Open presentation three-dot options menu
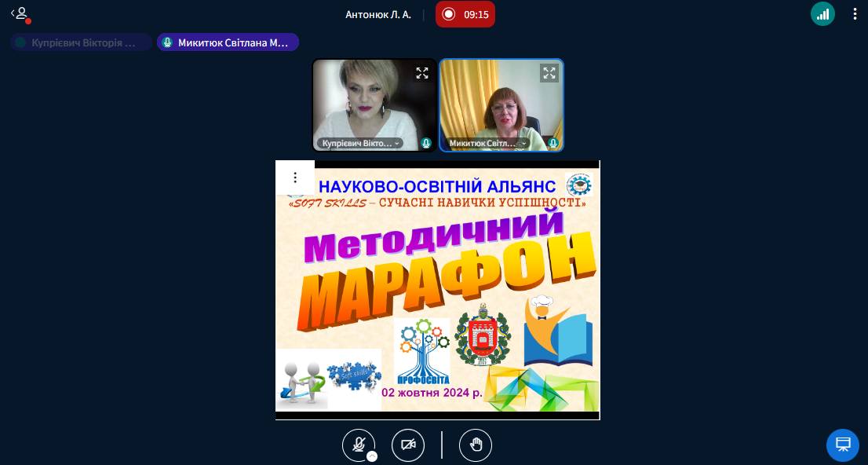The height and width of the screenshot is (465, 868). (295, 178)
